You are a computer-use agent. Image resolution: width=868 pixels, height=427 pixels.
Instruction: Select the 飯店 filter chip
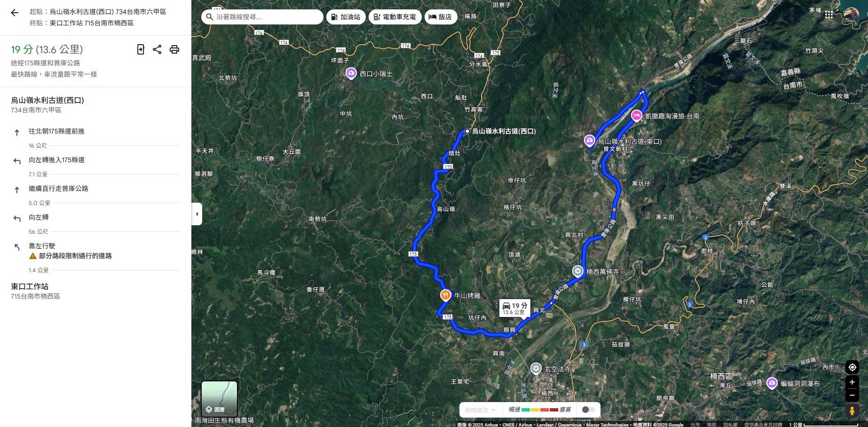(x=441, y=17)
